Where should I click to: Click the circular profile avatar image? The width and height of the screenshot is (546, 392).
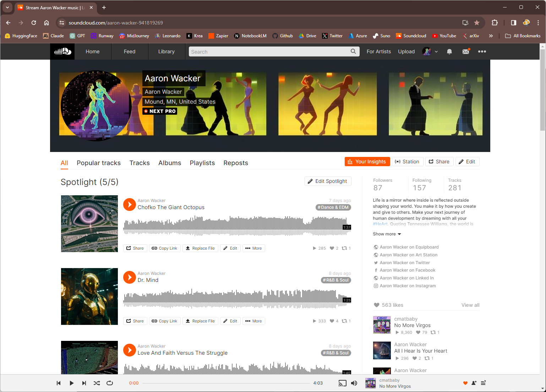tap(96, 105)
